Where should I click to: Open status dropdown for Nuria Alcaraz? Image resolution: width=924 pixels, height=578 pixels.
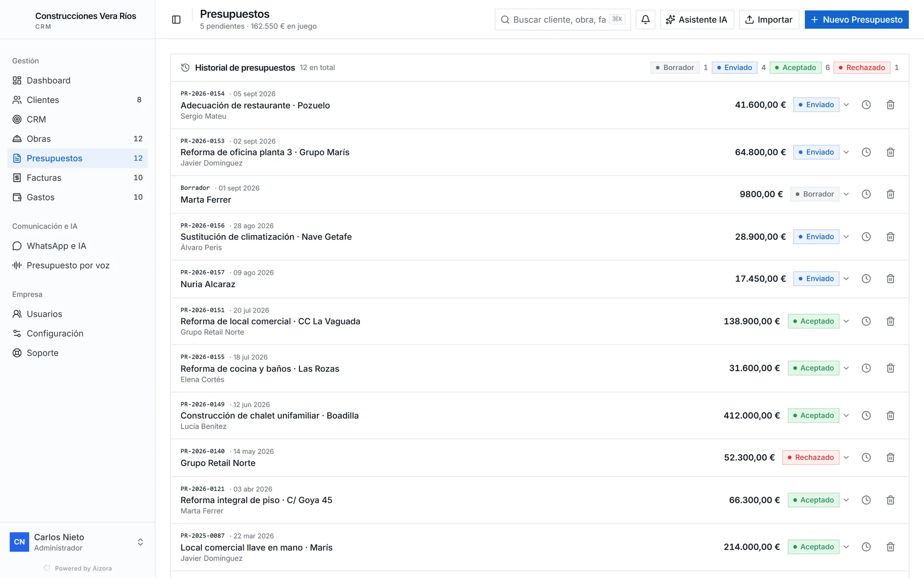coord(846,279)
